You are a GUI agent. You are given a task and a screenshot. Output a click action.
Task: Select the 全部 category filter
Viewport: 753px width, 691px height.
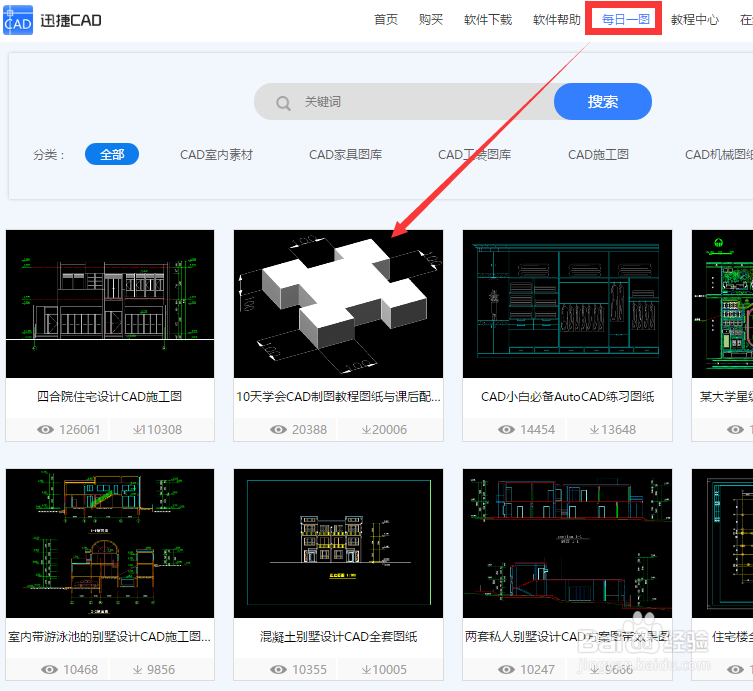[112, 154]
